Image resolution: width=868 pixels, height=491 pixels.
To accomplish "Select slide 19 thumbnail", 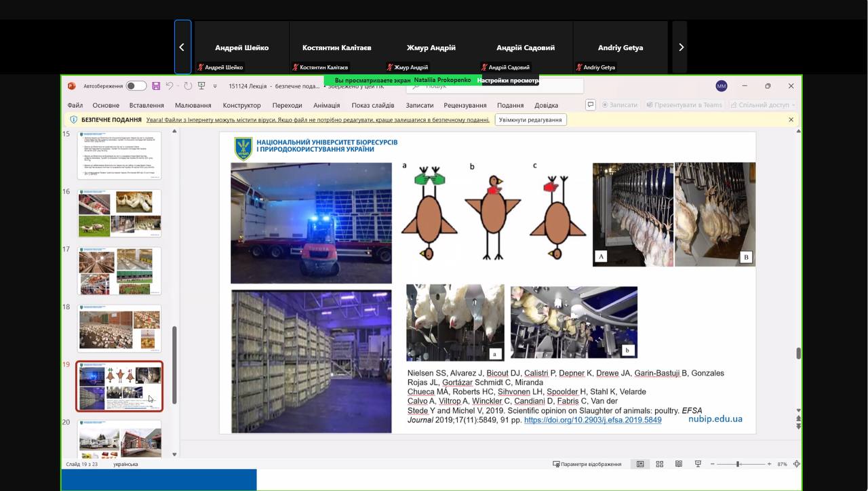I will 119,386.
